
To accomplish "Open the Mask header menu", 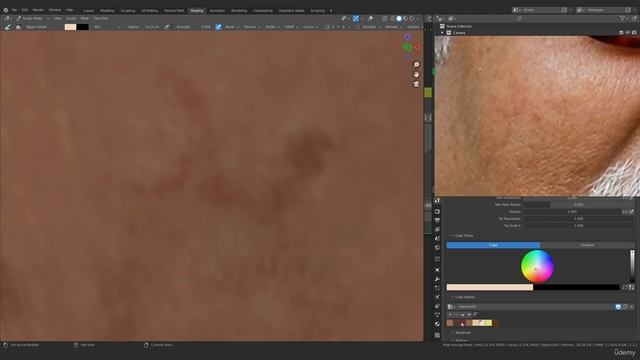I will pos(84,18).
